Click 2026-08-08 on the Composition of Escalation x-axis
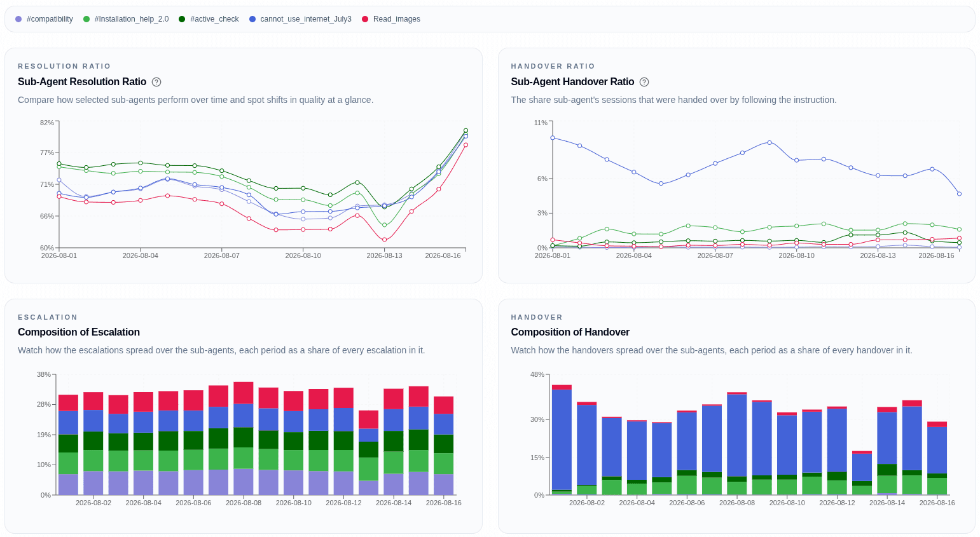 (x=244, y=503)
